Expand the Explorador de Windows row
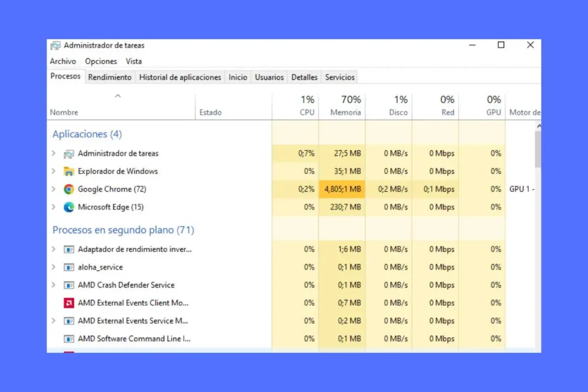 click(x=53, y=171)
